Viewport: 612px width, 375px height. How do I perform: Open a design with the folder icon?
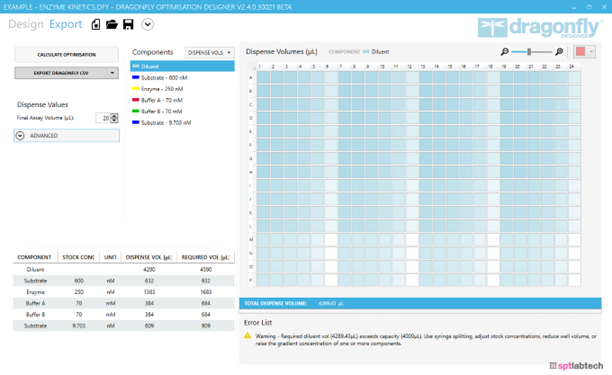(112, 25)
